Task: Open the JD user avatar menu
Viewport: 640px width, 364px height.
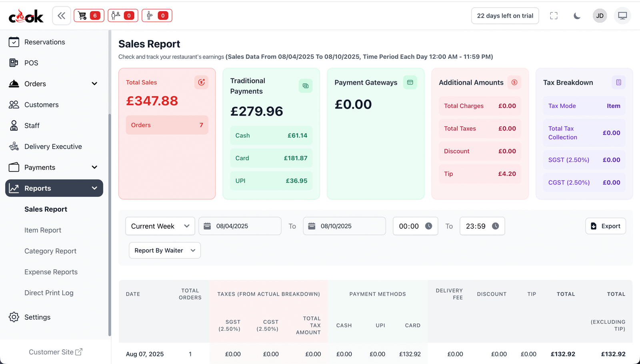Action: pyautogui.click(x=600, y=16)
